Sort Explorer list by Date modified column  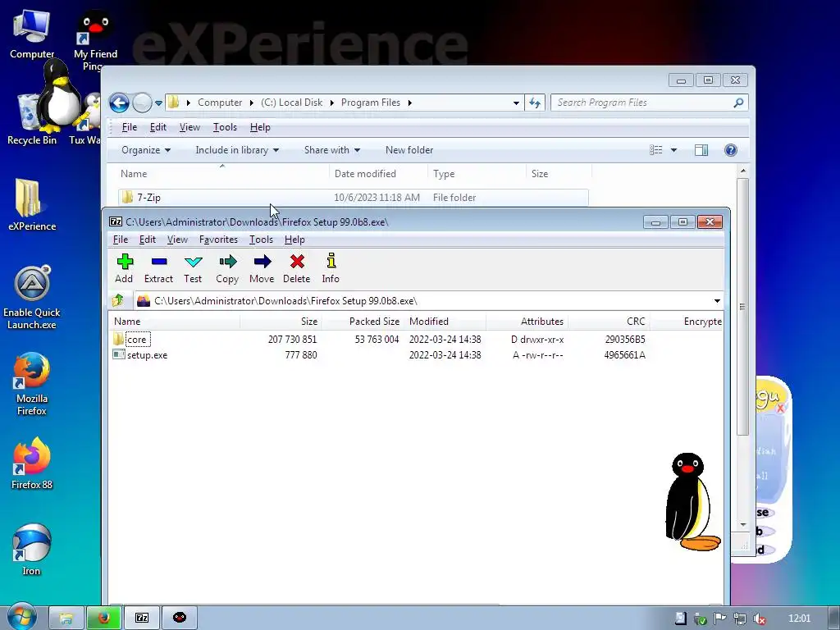point(378,174)
